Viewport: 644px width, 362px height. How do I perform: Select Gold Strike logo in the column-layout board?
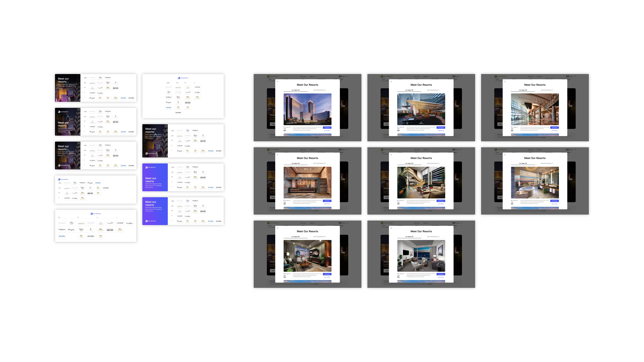point(178,113)
